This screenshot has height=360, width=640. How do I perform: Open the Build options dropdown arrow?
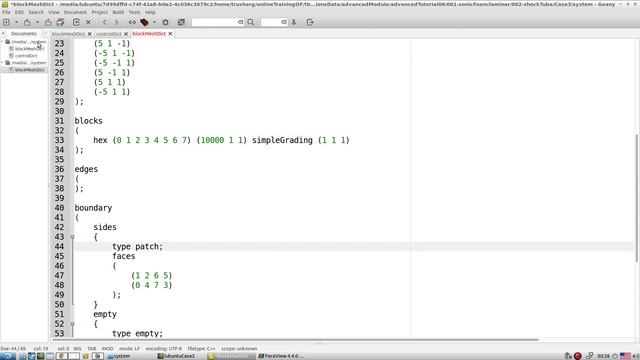pyautogui.click(x=154, y=22)
